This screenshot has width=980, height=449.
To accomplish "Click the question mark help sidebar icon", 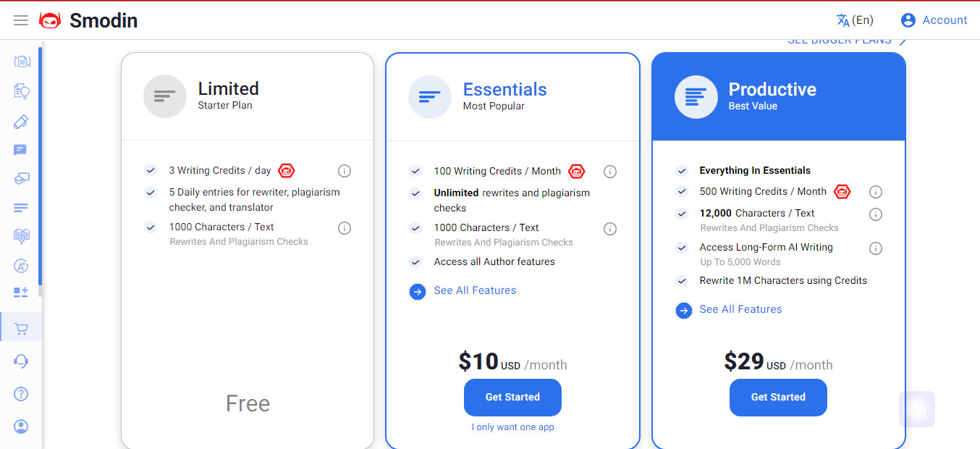I will [x=21, y=394].
